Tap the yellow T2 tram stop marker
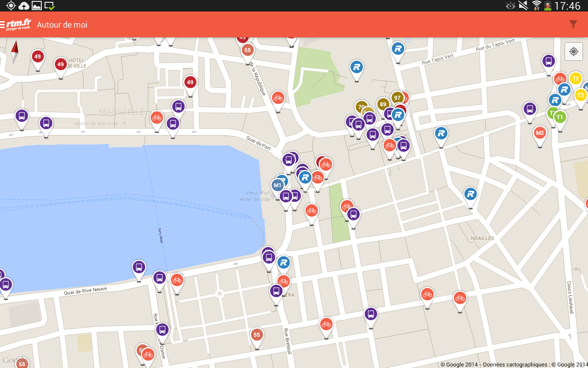 pos(575,78)
